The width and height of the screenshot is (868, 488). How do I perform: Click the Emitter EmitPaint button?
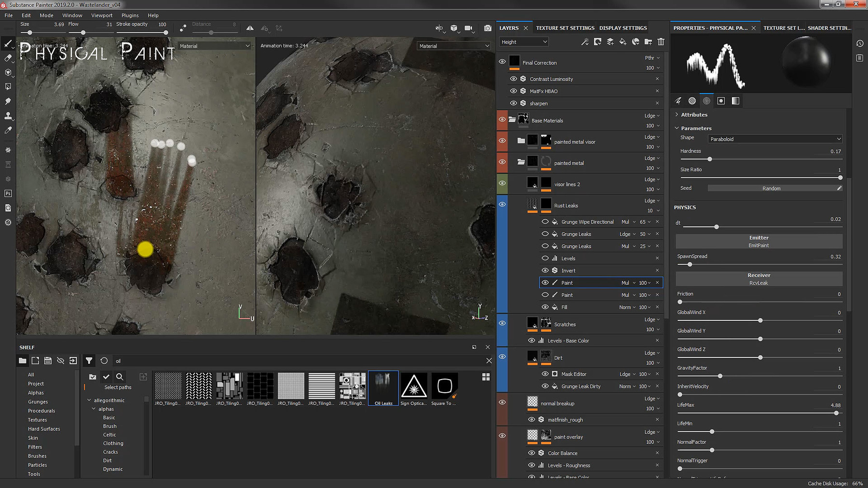pos(759,241)
